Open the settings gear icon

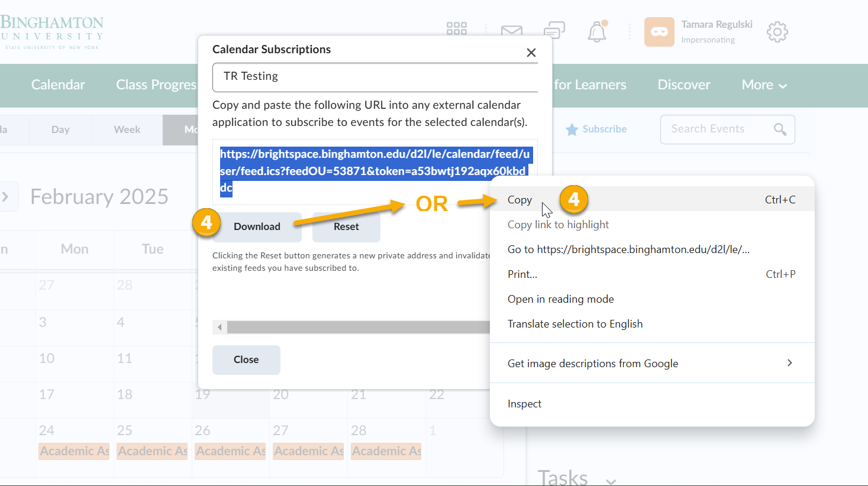777,32
